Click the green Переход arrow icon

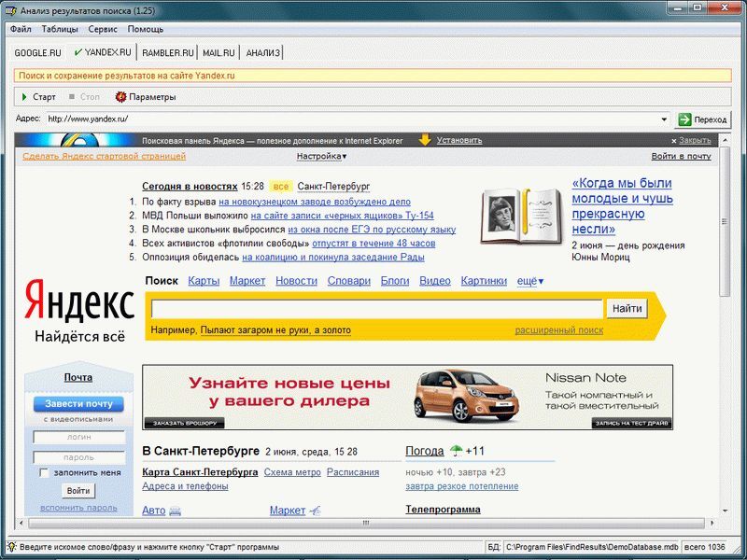click(x=687, y=119)
